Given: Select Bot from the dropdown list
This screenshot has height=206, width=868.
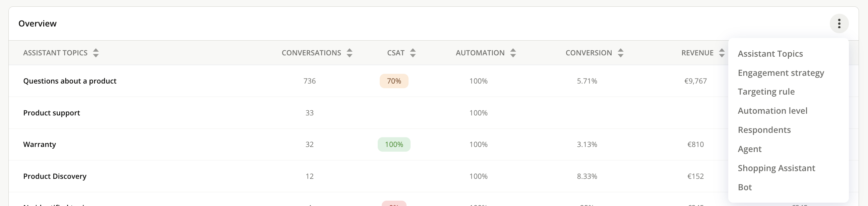Looking at the screenshot, I should [745, 187].
